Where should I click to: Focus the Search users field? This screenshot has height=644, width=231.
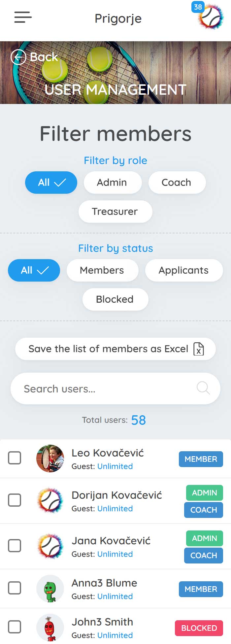115,389
